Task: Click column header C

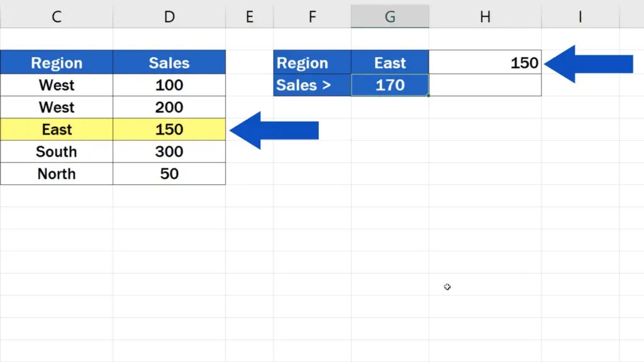Action: click(56, 17)
